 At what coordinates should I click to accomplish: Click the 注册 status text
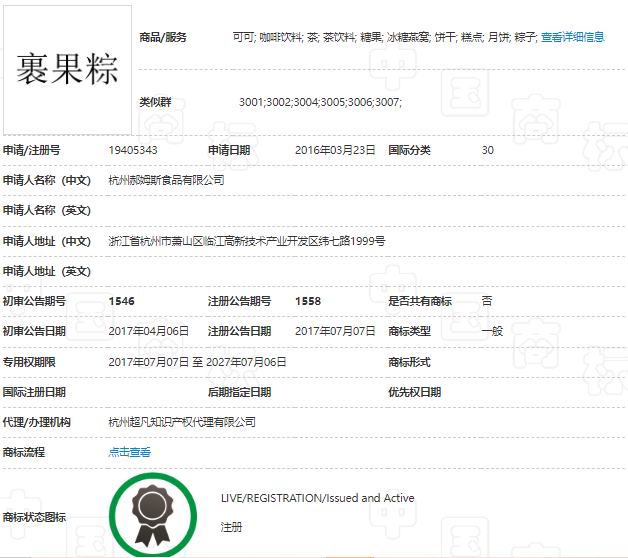231,527
